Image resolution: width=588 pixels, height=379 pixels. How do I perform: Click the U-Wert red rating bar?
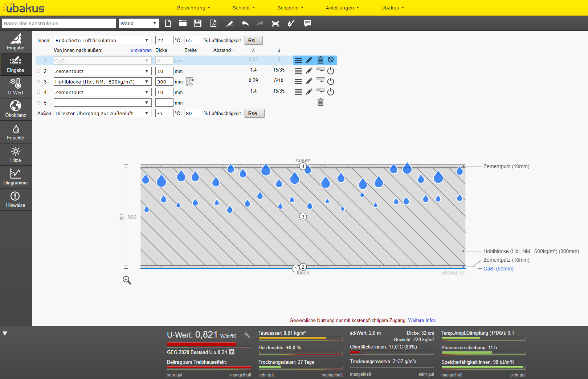point(209,345)
